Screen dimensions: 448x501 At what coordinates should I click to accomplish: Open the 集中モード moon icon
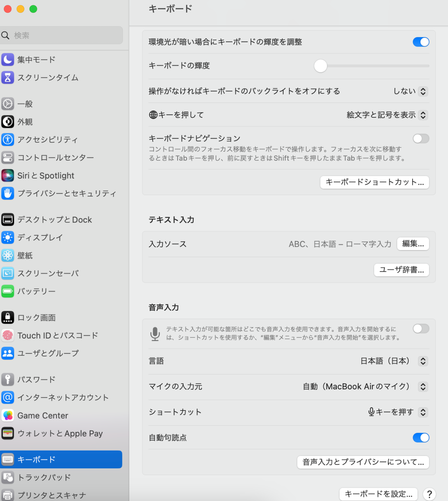pos(8,59)
